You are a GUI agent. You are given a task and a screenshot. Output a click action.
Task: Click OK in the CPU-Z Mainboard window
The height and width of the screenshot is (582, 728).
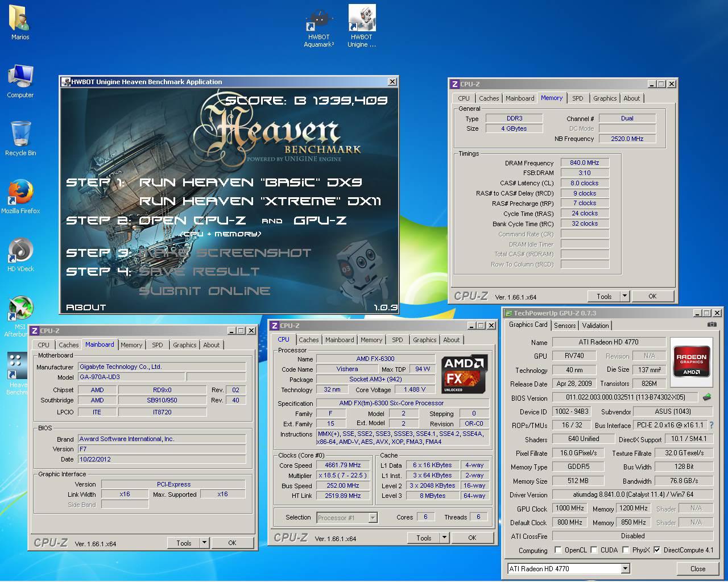[232, 543]
